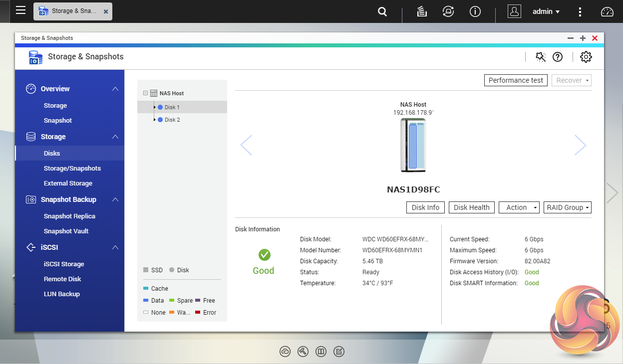Viewport: 623px width, 364px height.
Task: Open Storage & Snapshots help icon
Action: (558, 57)
